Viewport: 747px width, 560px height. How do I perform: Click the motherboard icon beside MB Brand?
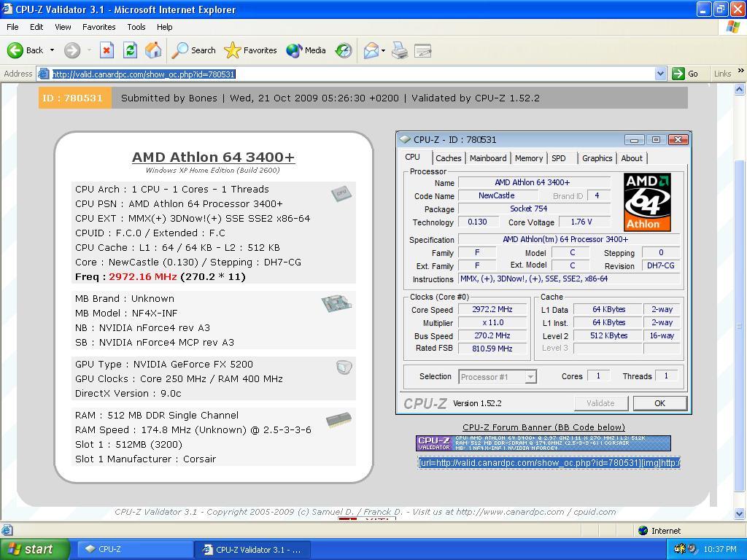point(336,303)
